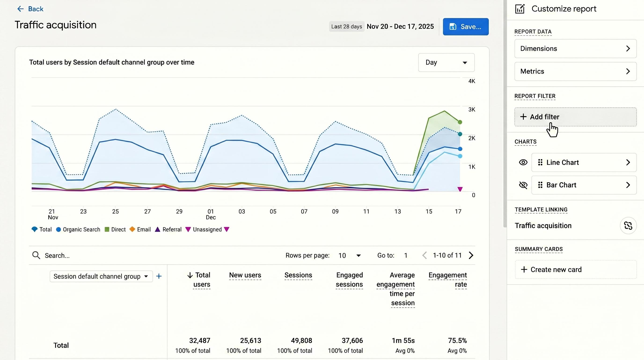
Task: Open the Dimensions section
Action: point(575,49)
